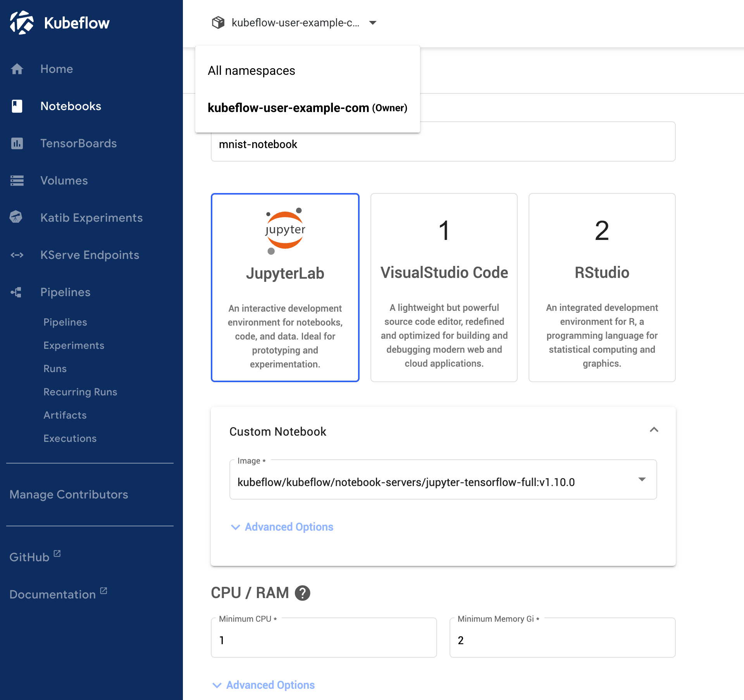Open the Runs sub-item
The height and width of the screenshot is (700, 744).
[x=55, y=369]
